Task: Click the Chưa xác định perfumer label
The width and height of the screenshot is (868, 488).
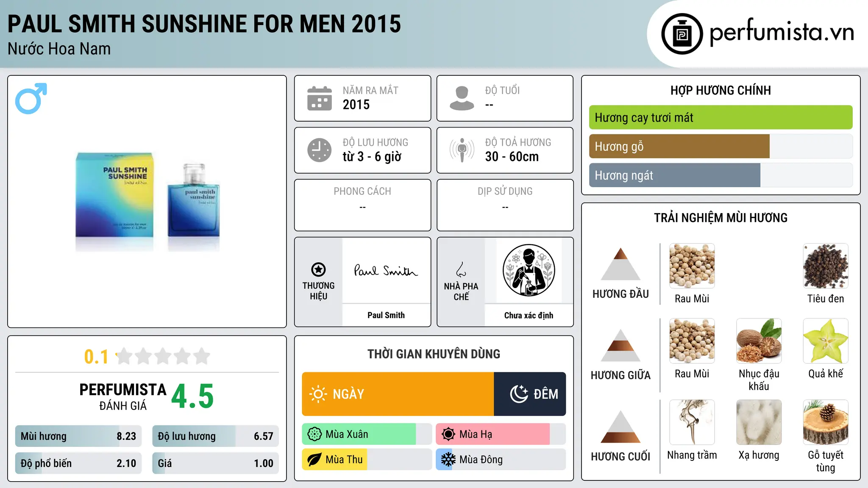Action: pos(529,315)
